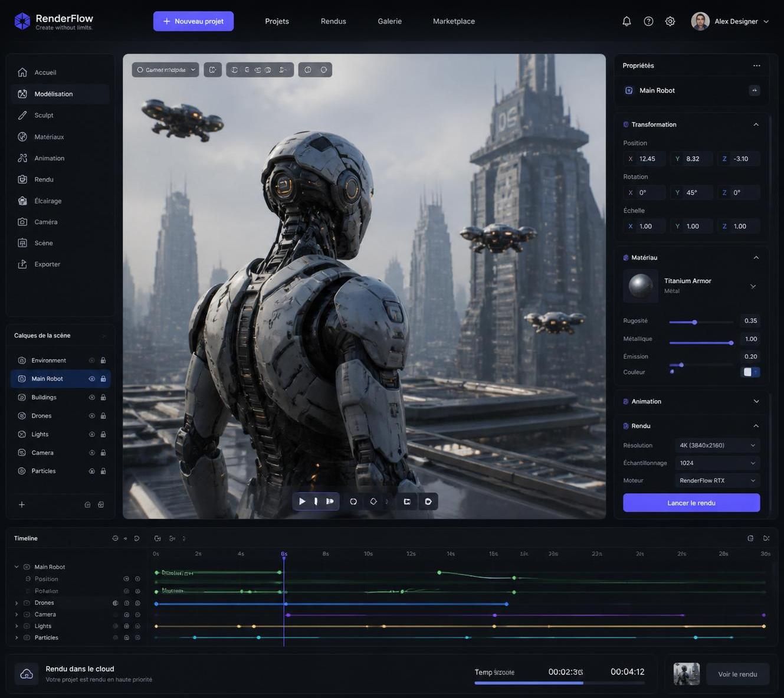This screenshot has width=784, height=698.
Task: Open the Moteur dropdown
Action: 717,481
